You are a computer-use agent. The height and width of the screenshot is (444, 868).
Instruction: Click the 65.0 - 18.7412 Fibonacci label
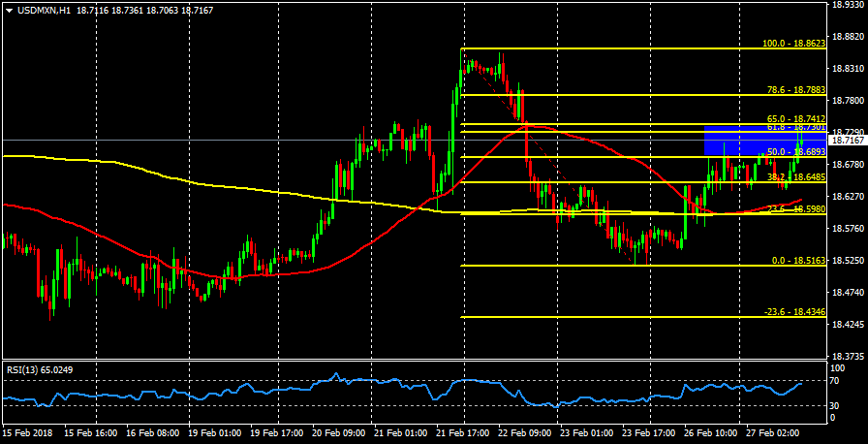click(793, 118)
